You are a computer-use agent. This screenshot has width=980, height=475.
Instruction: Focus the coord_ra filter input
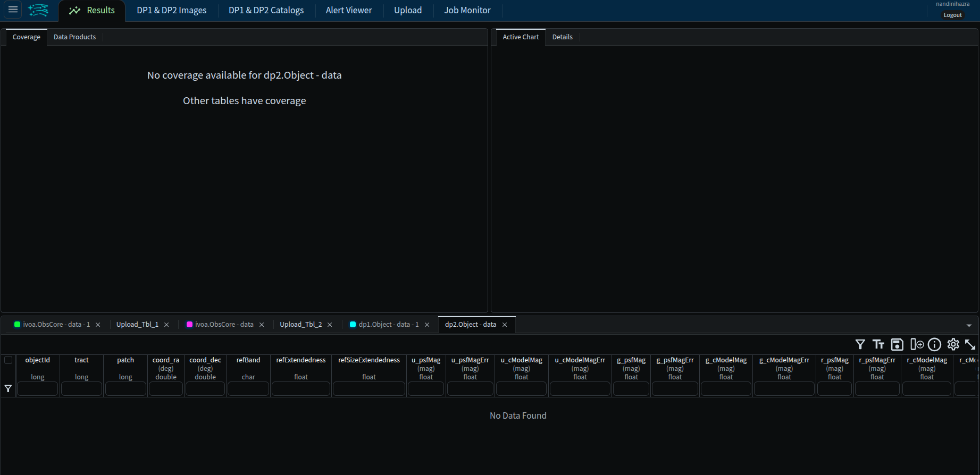(x=166, y=389)
